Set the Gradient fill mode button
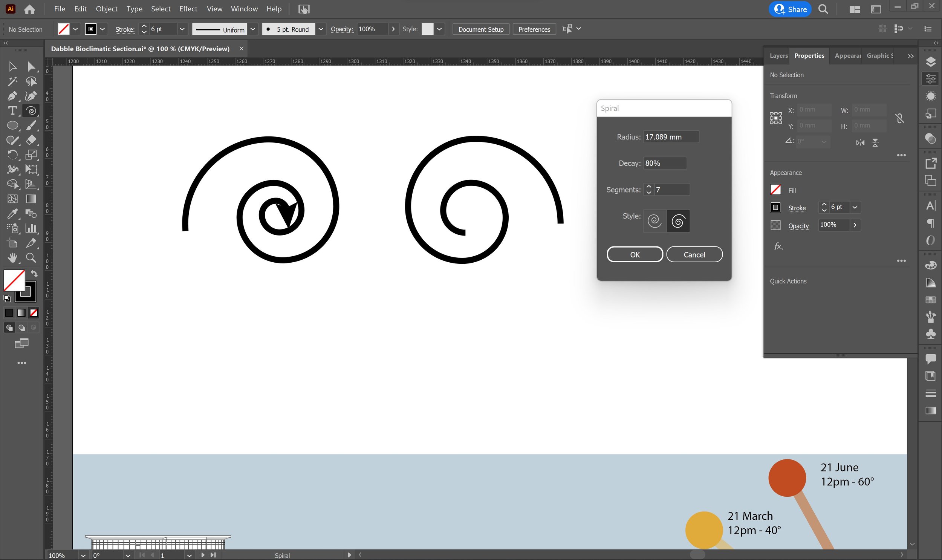 21,313
